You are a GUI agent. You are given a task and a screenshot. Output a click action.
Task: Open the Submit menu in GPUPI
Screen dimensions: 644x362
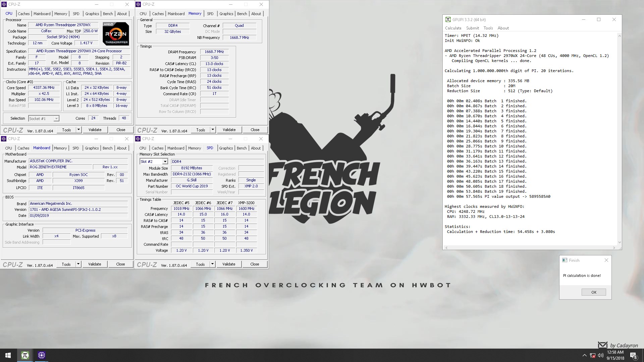[472, 28]
